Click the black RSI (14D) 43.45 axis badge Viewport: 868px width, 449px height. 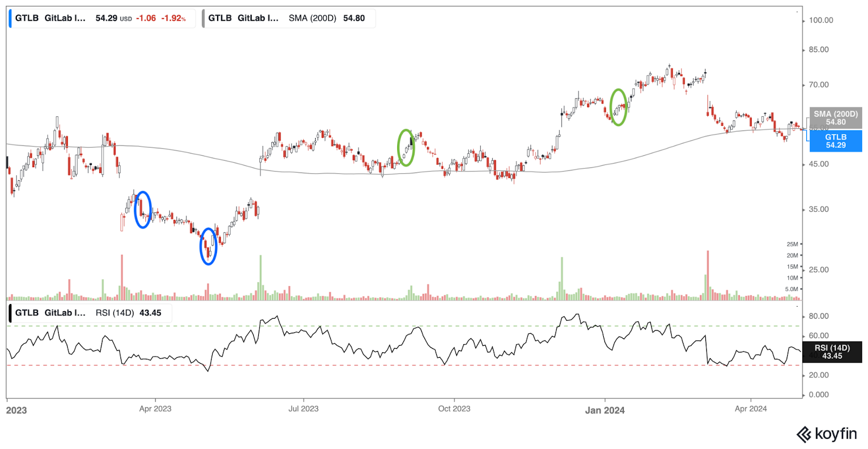pos(832,352)
